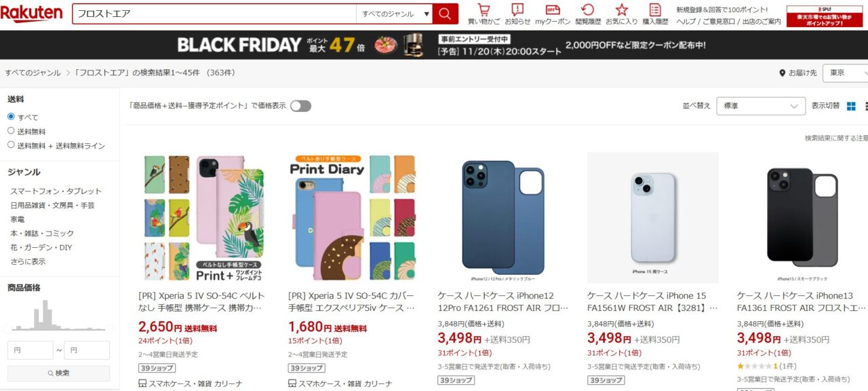This screenshot has height=391, width=868.
Task: Open the すべてのジャンル search category dropdown
Action: coord(395,14)
